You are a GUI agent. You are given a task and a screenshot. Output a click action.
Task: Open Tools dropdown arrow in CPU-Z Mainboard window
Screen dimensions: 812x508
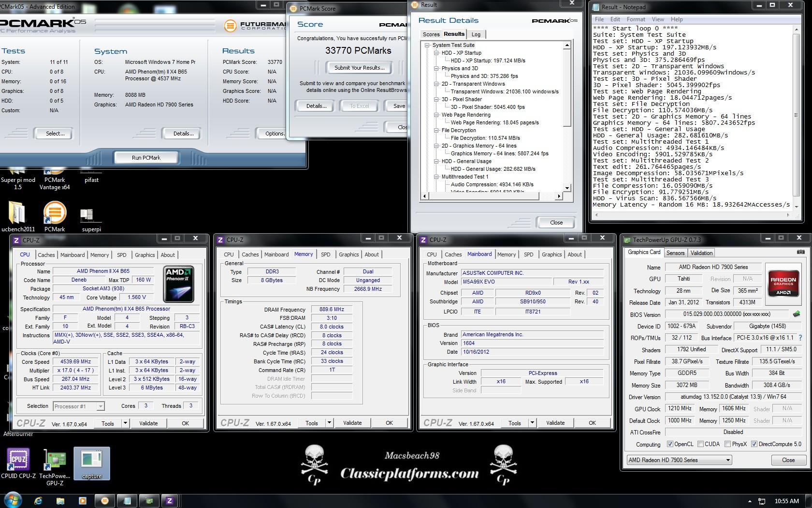tap(532, 423)
